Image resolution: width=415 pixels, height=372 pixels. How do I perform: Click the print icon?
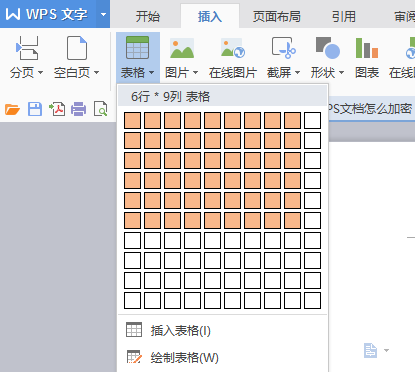point(79,109)
